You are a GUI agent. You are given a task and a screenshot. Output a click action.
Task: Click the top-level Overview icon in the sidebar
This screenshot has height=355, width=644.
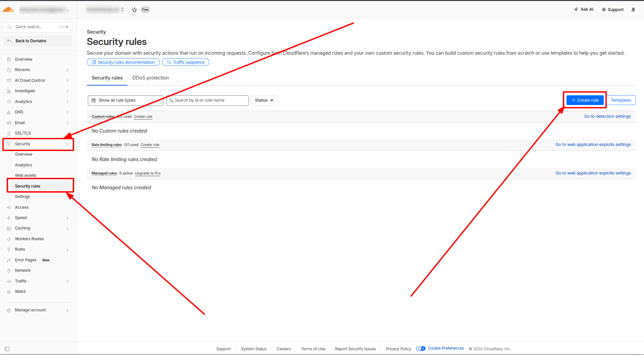[x=9, y=59]
